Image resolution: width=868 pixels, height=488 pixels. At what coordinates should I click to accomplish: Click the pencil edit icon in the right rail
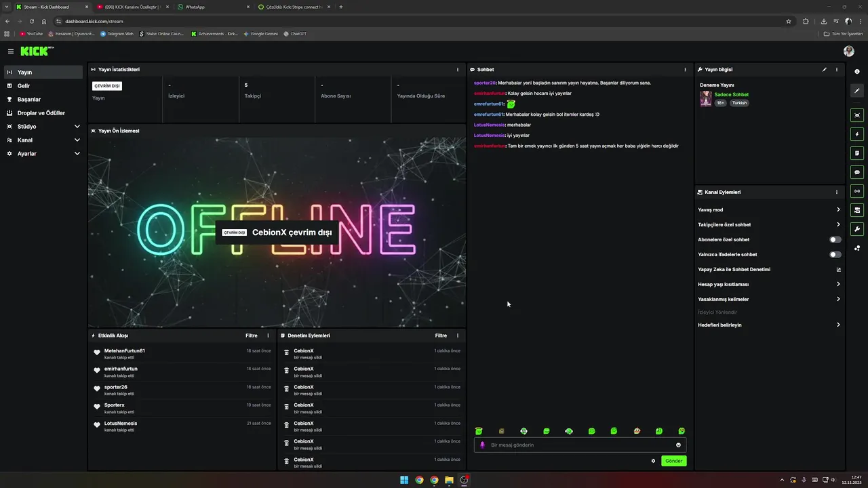tap(857, 90)
